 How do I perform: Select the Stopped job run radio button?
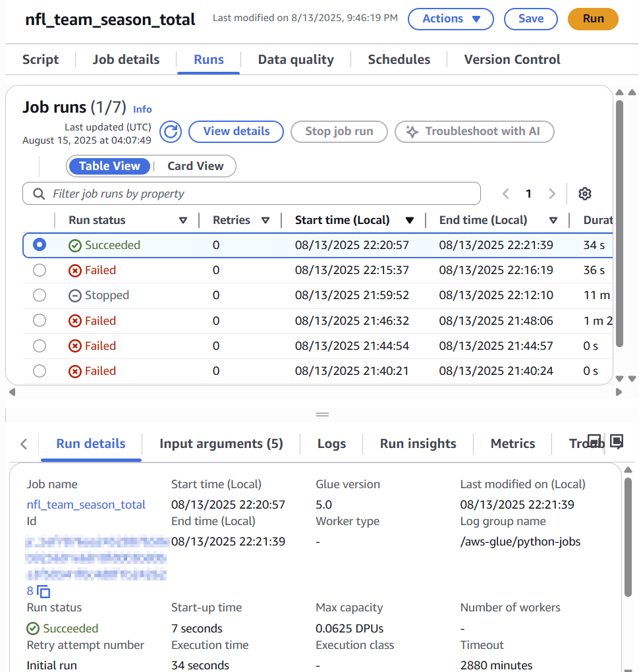40,295
